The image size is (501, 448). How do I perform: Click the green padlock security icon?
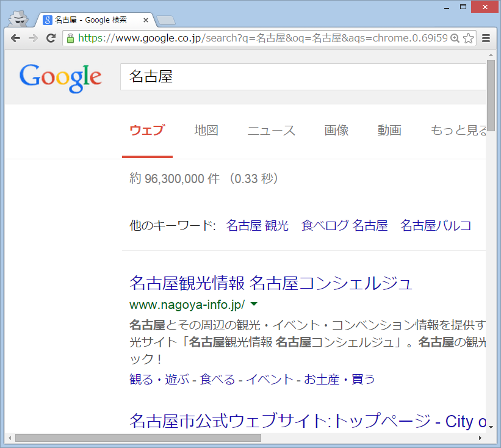70,38
